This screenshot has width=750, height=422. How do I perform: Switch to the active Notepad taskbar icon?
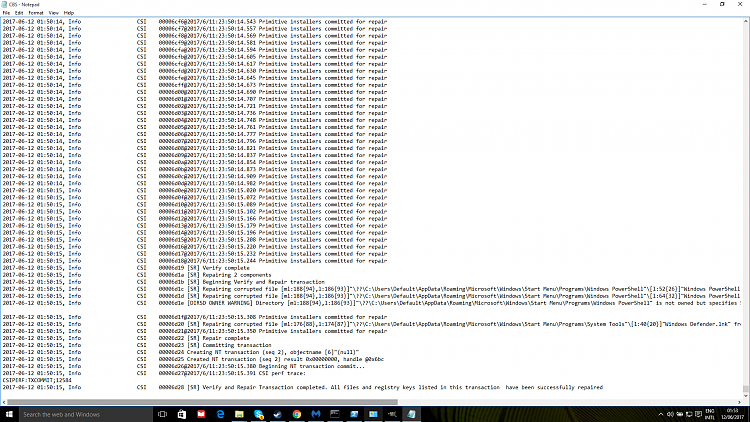411,414
